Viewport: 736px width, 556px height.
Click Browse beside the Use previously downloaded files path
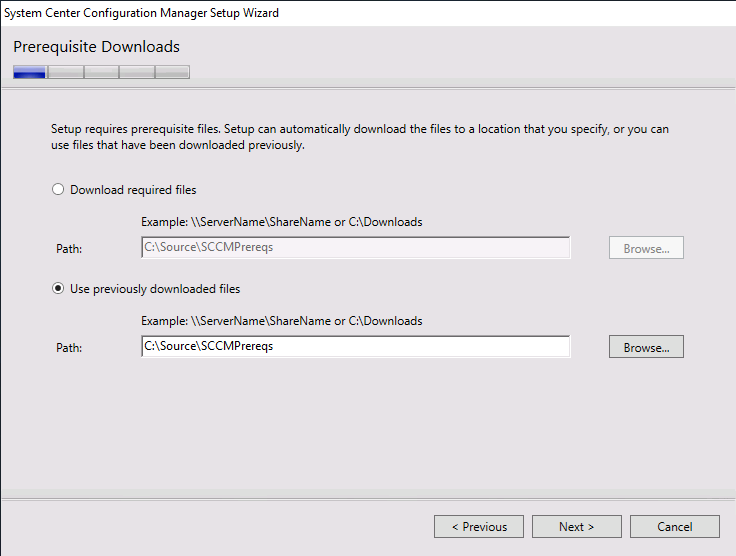[x=646, y=347]
